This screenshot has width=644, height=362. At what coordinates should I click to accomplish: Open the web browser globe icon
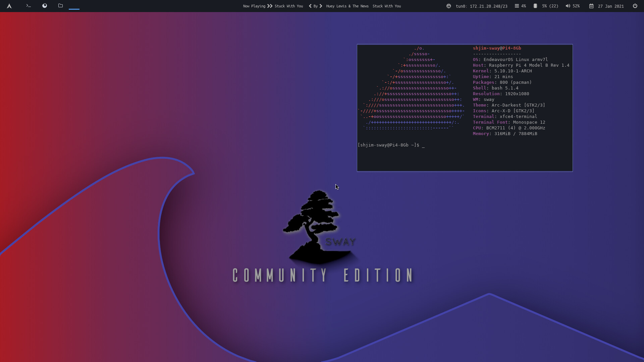click(x=45, y=6)
